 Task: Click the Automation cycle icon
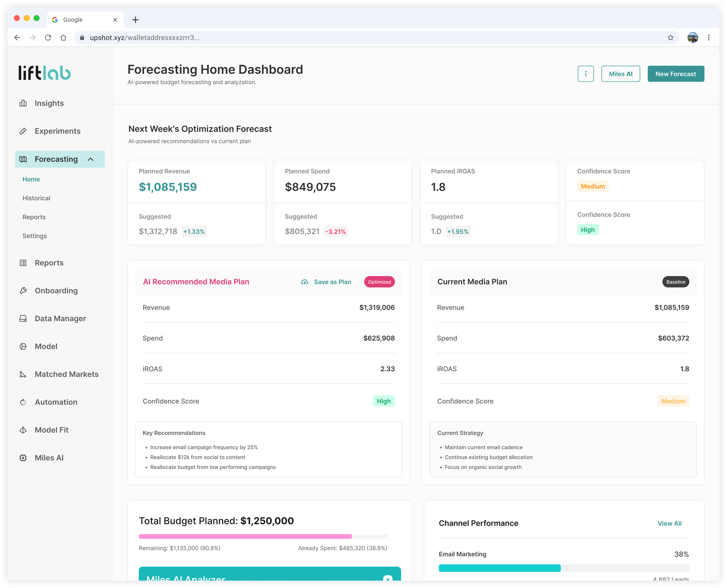point(23,402)
